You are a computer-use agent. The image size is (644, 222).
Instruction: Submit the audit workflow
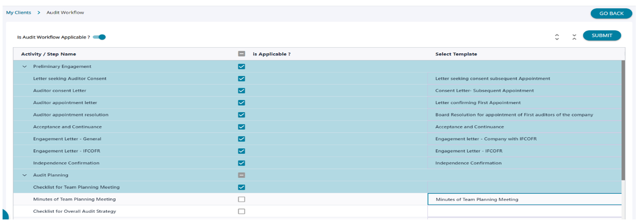pos(601,35)
